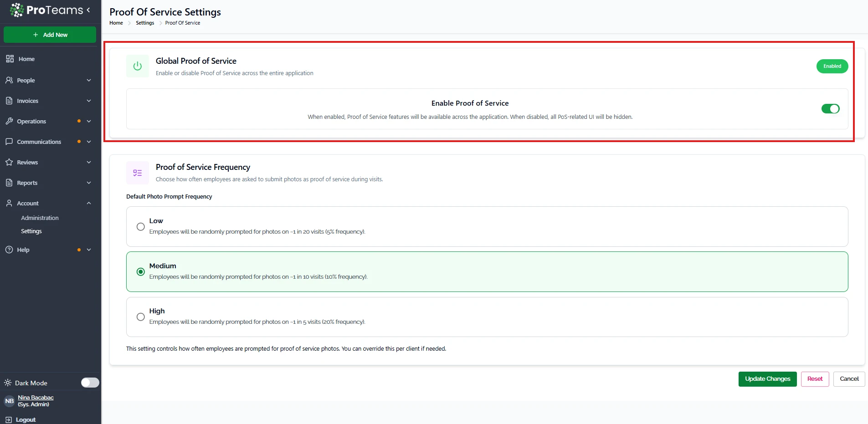The height and width of the screenshot is (424, 868).
Task: Collapse sidebar with the arrow beside ProTeams
Action: [x=88, y=10]
